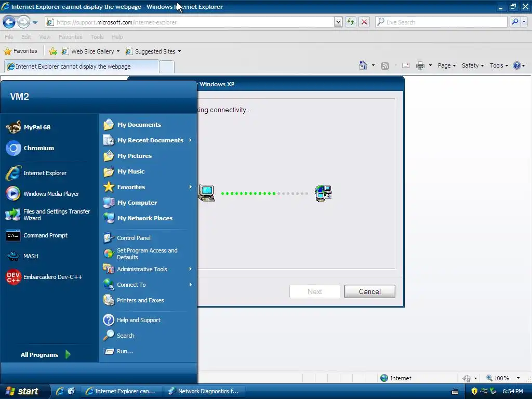Click the Add to Favorites Bar star icon

[53, 51]
